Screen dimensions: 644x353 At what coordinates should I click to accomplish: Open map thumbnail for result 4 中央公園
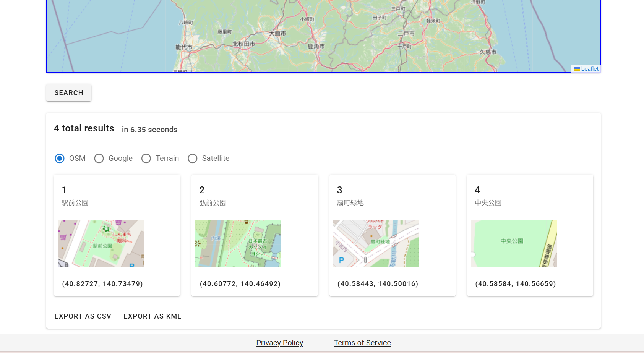point(514,243)
